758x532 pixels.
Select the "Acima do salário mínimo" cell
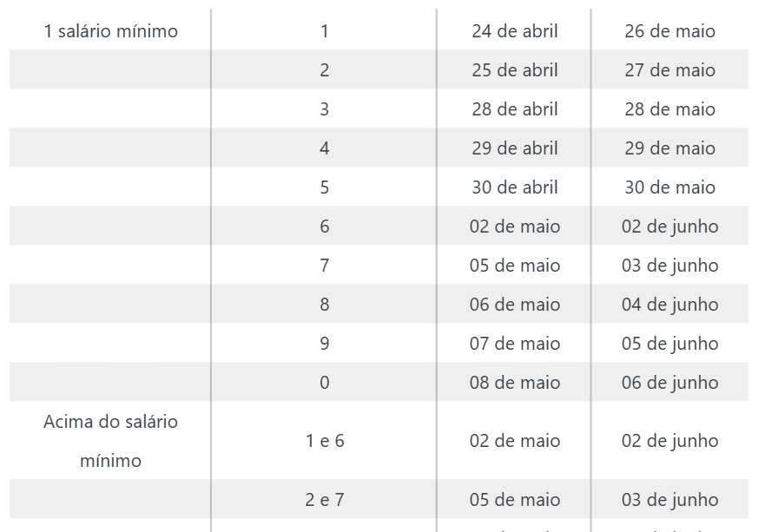coord(110,441)
